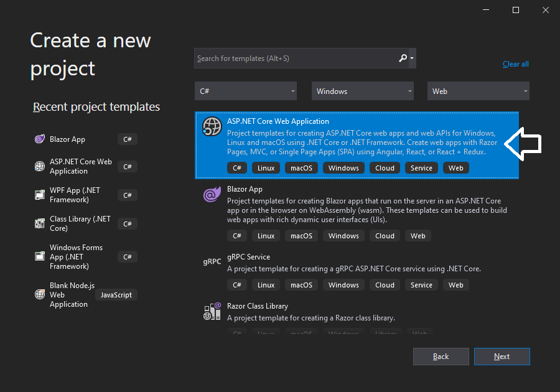This screenshot has width=560, height=392.
Task: Choose Class Library (.NET Core) recent template
Action: pyautogui.click(x=86, y=223)
